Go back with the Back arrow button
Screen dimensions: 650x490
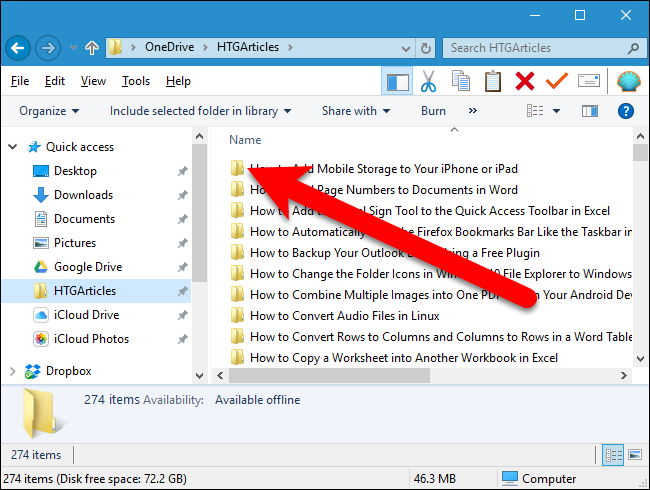18,49
